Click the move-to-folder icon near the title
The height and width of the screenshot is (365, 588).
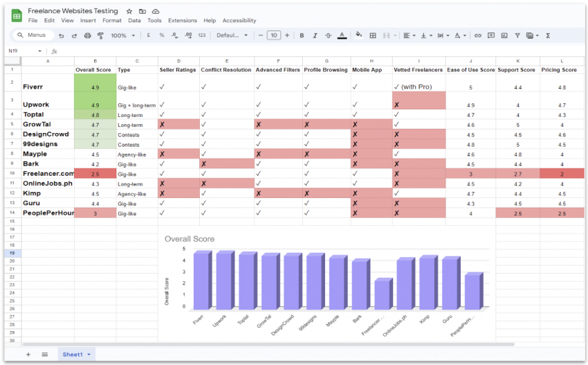(143, 11)
